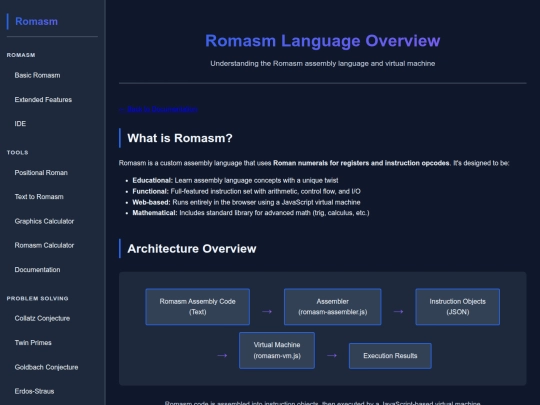The height and width of the screenshot is (405, 540).
Task: Go to Documentation in sidebar
Action: tap(37, 270)
